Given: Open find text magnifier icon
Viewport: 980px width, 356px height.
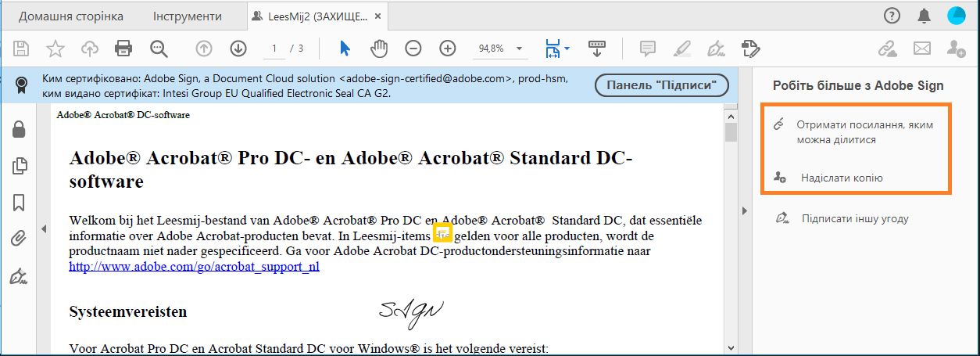Looking at the screenshot, I should 159,49.
